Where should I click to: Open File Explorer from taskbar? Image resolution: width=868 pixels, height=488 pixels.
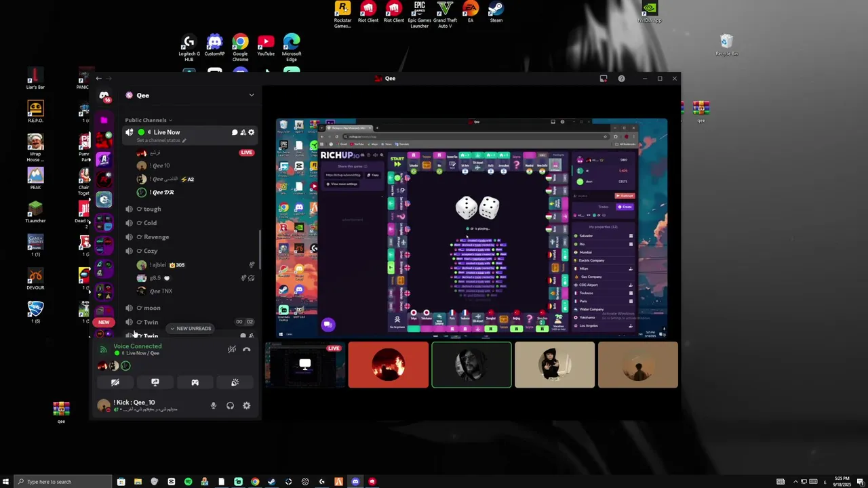pos(138,482)
